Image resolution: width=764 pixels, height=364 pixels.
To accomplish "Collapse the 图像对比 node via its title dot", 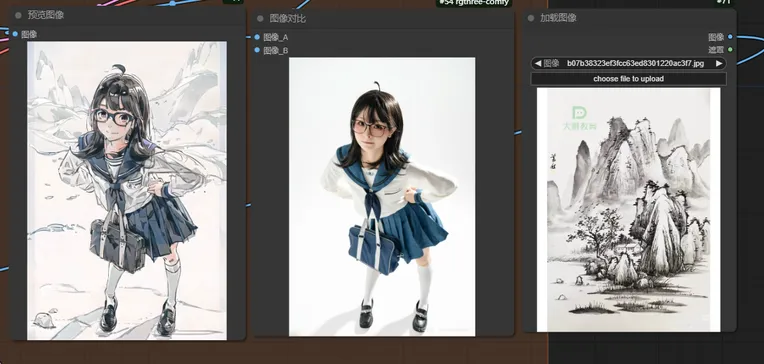I will (260, 19).
